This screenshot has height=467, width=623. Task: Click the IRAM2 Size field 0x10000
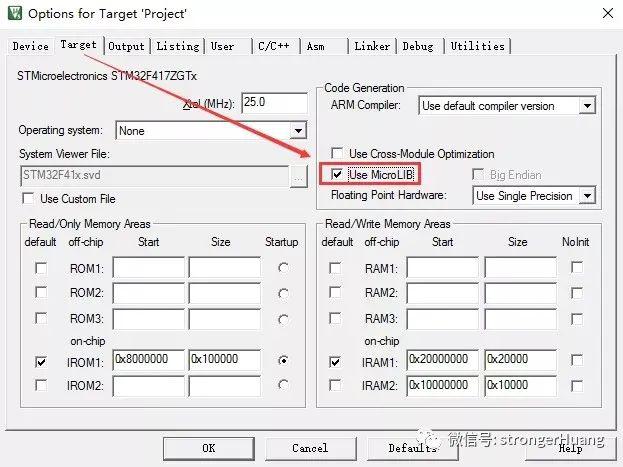coord(520,386)
